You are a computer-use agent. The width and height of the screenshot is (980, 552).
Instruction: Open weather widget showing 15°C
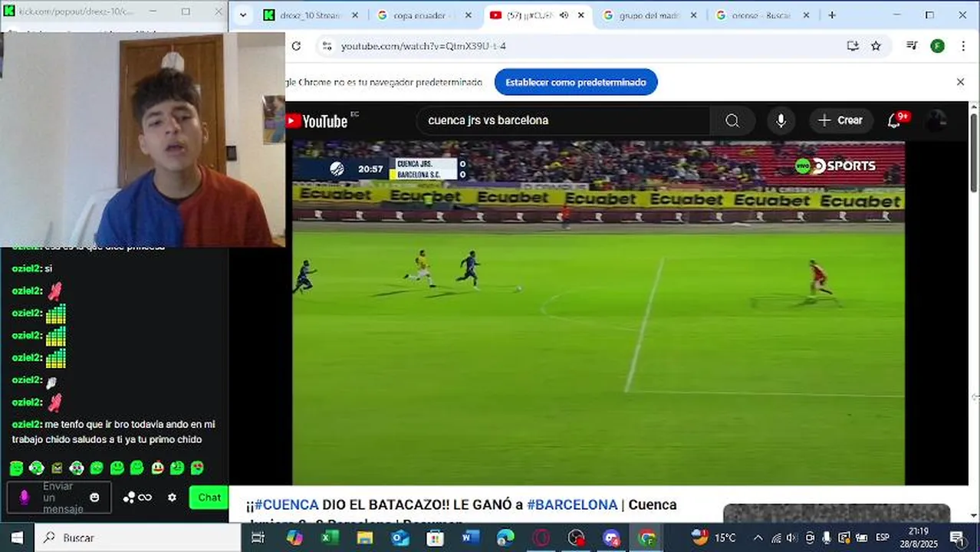tap(713, 537)
